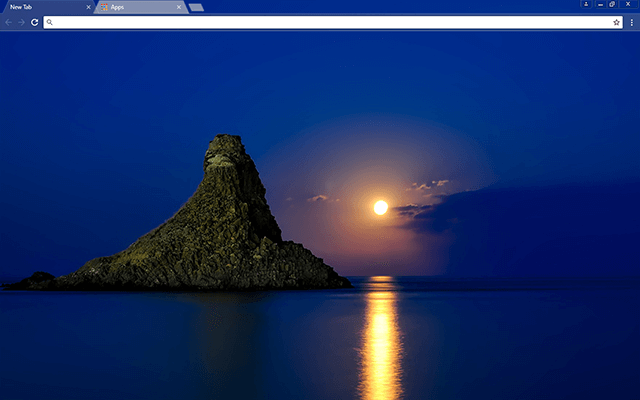Close the Apps tab

click(x=179, y=7)
